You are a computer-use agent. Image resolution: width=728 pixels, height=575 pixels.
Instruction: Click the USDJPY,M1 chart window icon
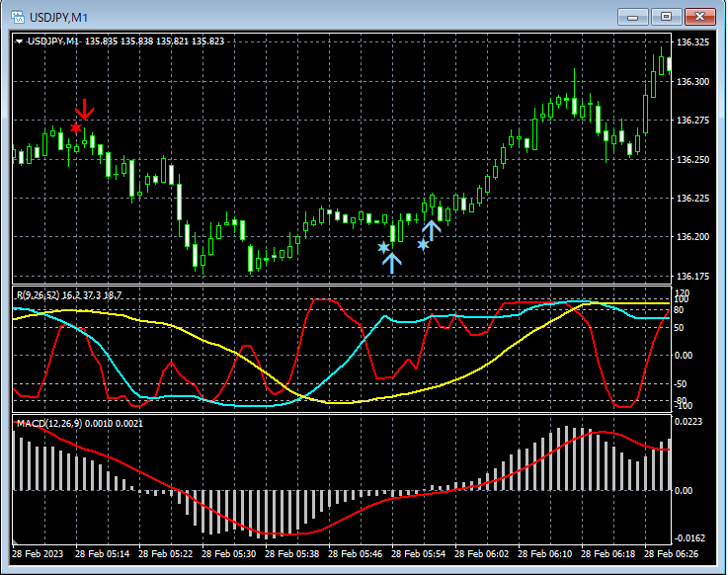pos(17,17)
